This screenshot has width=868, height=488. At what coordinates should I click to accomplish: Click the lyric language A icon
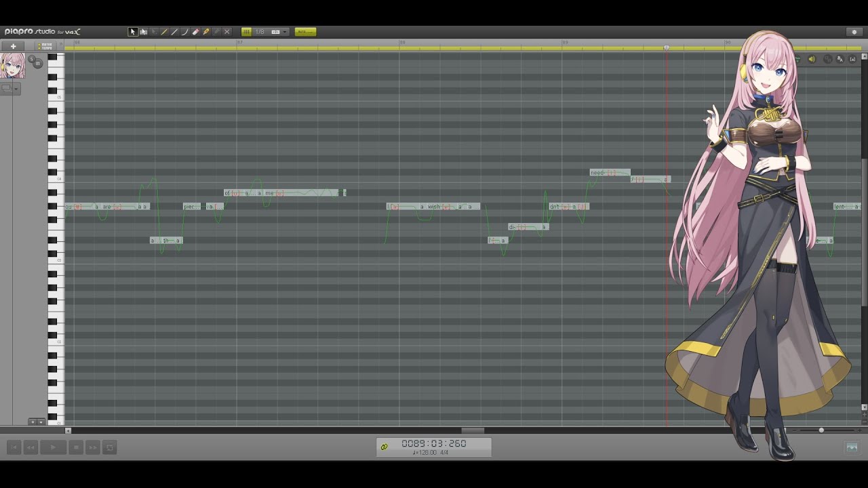coord(840,59)
